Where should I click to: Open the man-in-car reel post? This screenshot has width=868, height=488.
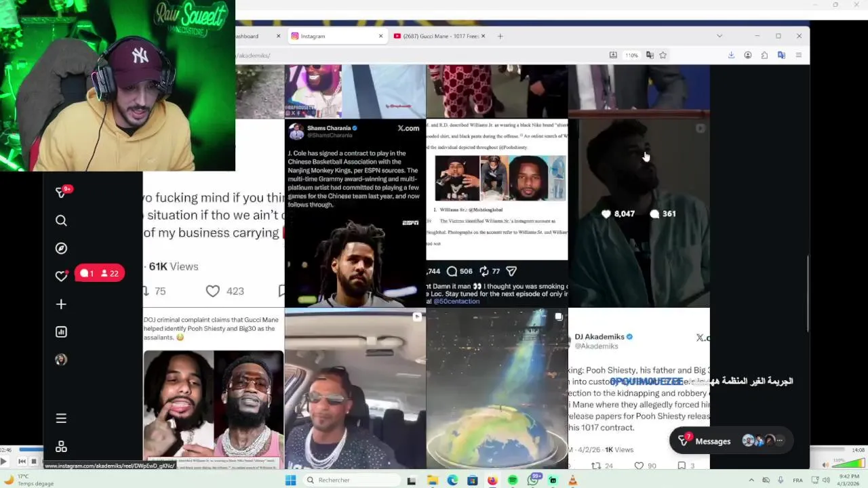(x=355, y=388)
